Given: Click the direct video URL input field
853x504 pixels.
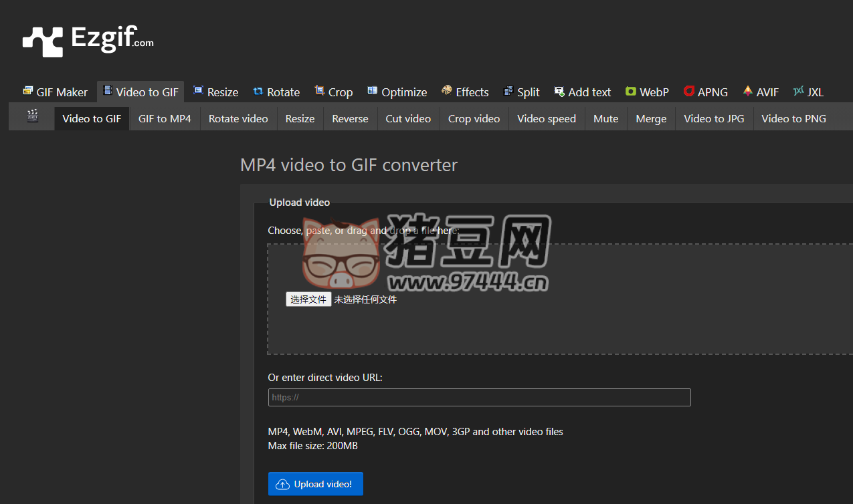Looking at the screenshot, I should (x=479, y=397).
